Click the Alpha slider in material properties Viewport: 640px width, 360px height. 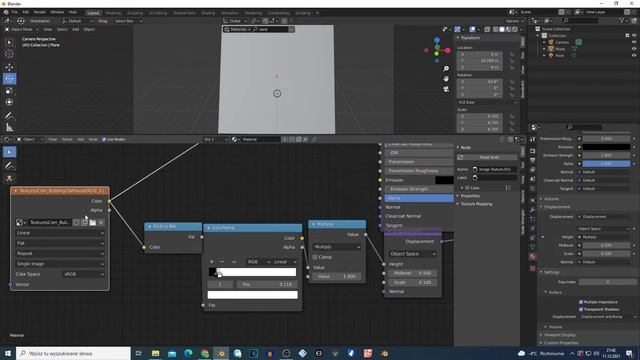pos(606,164)
